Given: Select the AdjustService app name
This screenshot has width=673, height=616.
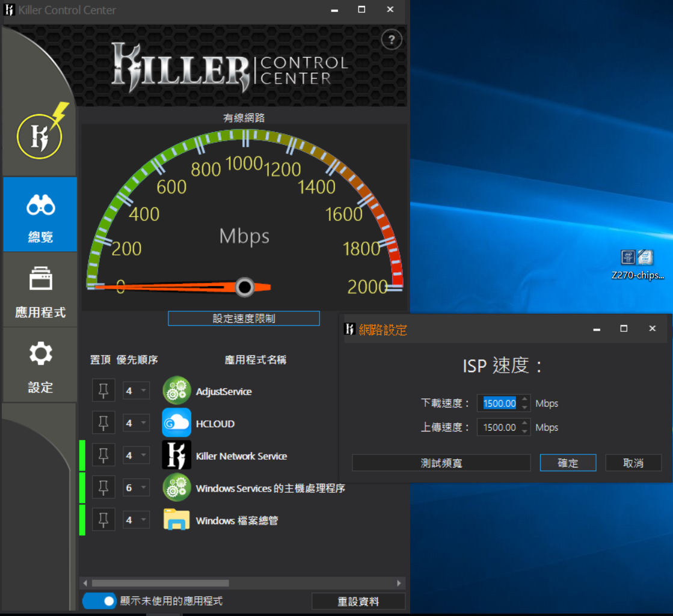Looking at the screenshot, I should click(224, 392).
